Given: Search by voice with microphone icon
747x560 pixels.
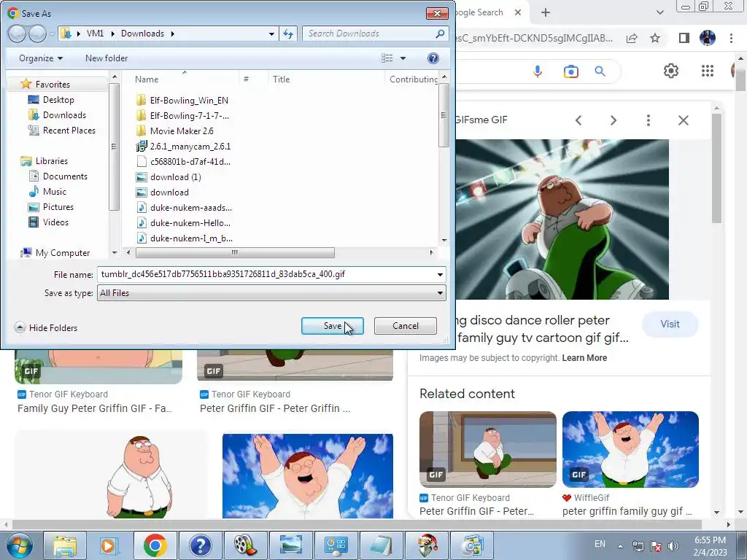Looking at the screenshot, I should pyautogui.click(x=538, y=71).
